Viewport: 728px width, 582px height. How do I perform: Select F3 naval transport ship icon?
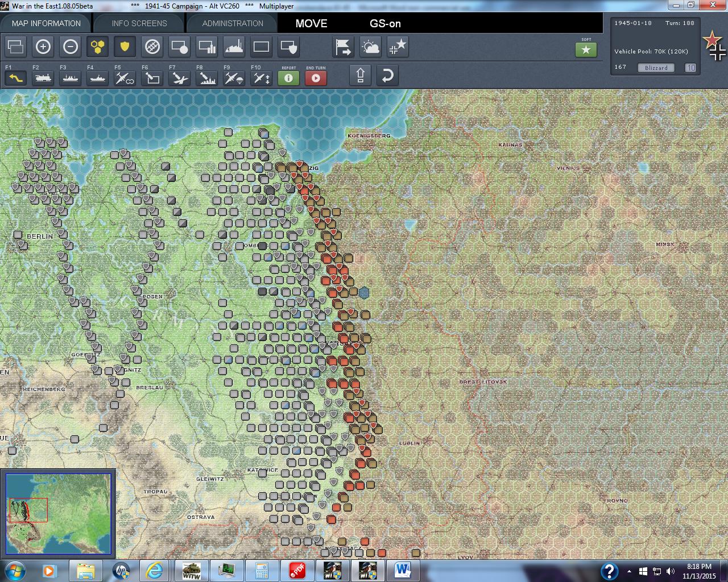(71, 77)
